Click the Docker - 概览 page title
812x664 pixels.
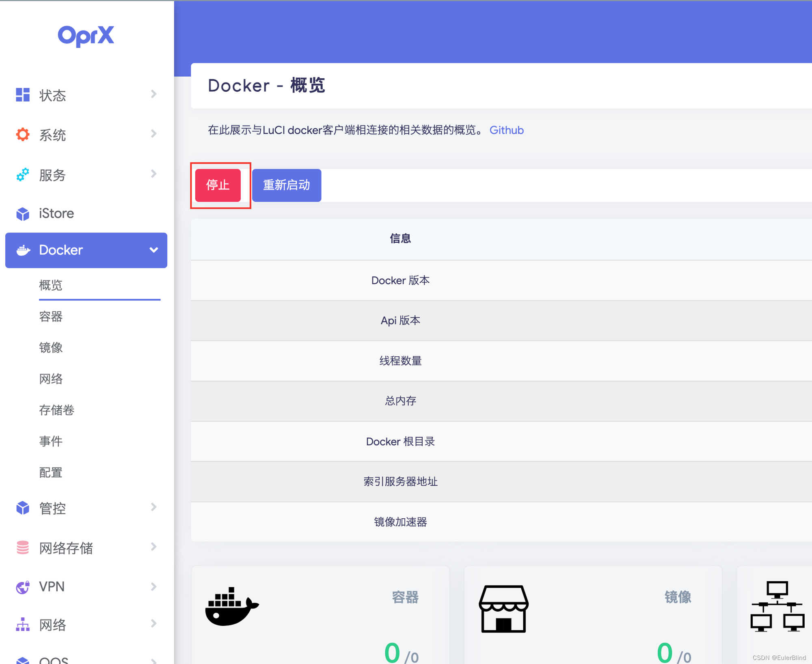coord(266,86)
